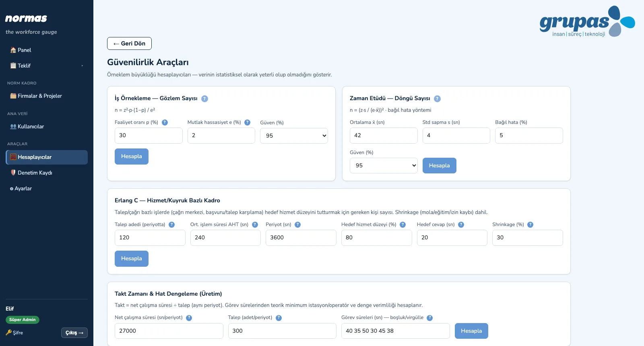Viewport: 644px width, 346px height.
Task: Click the Mutlak hassasiyet e input
Action: pyautogui.click(x=221, y=136)
